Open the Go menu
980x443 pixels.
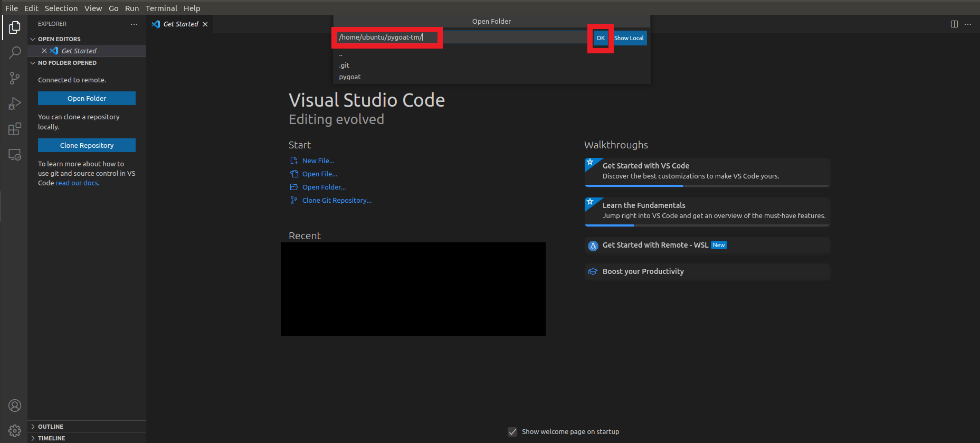(x=113, y=8)
